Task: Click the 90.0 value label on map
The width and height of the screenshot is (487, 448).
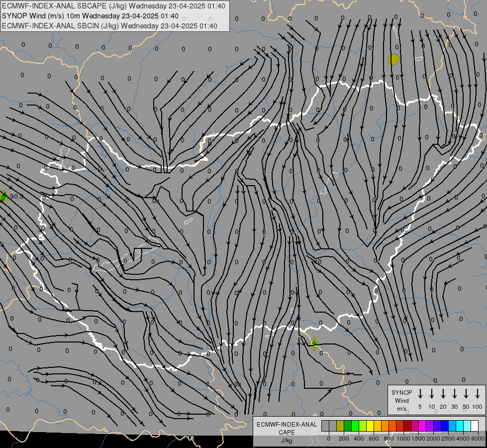Action: [x=17, y=197]
